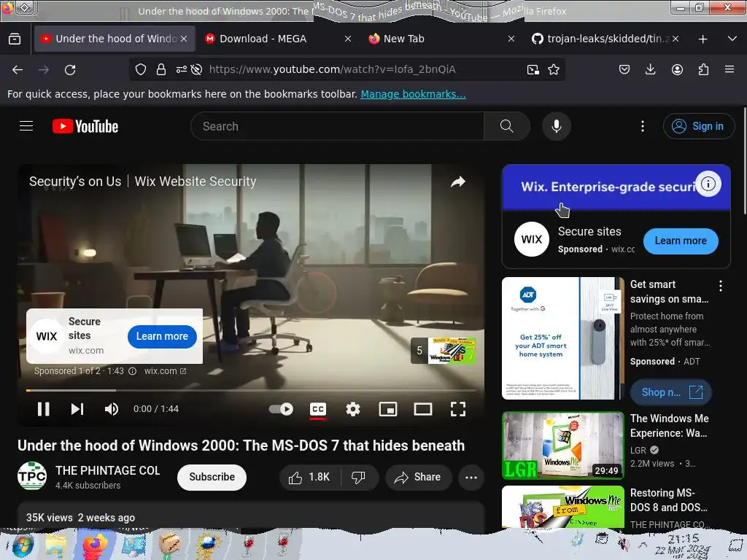Click Learn more in Wix sidebar ad

tap(681, 241)
